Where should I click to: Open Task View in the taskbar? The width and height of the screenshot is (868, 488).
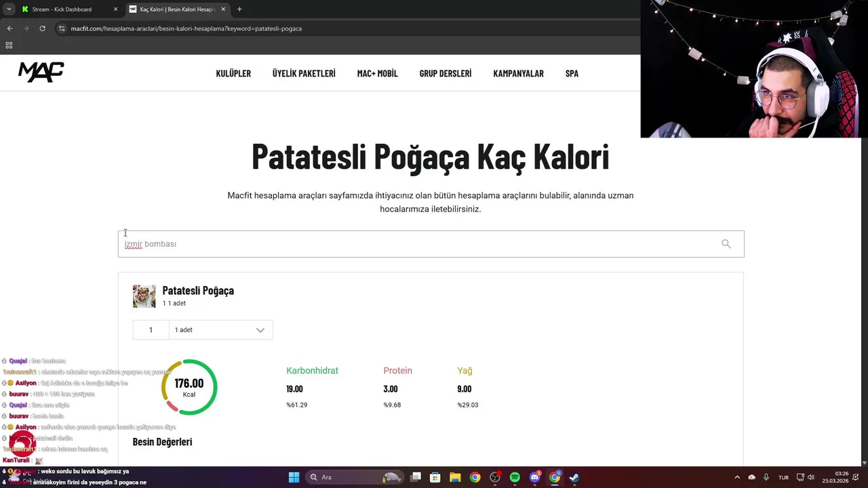[416, 477]
